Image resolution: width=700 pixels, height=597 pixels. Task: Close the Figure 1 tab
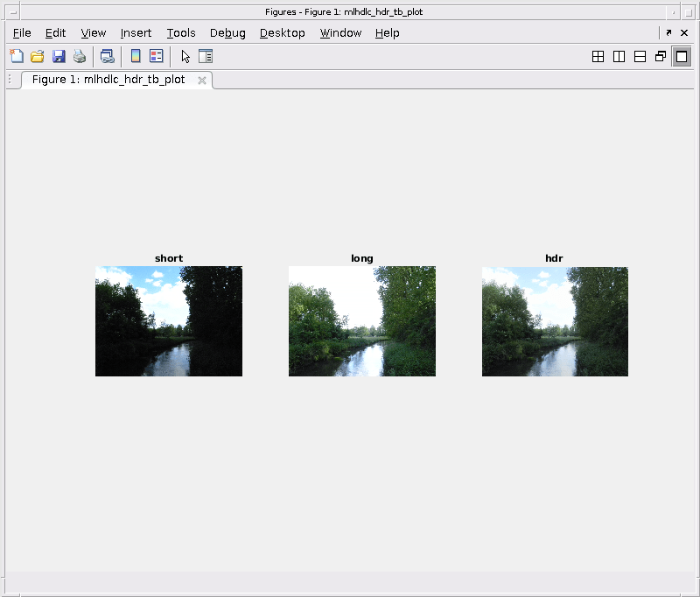(x=202, y=81)
